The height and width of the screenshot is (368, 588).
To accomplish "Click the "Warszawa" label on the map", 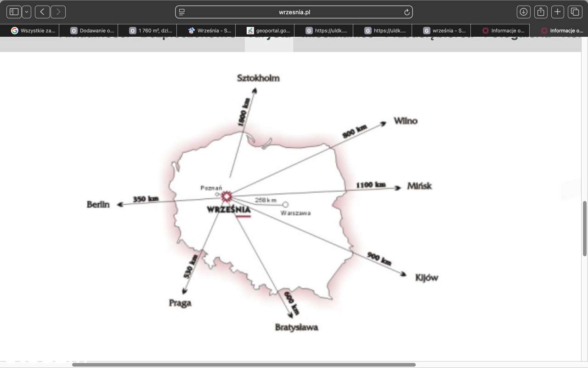I will pyautogui.click(x=296, y=213).
